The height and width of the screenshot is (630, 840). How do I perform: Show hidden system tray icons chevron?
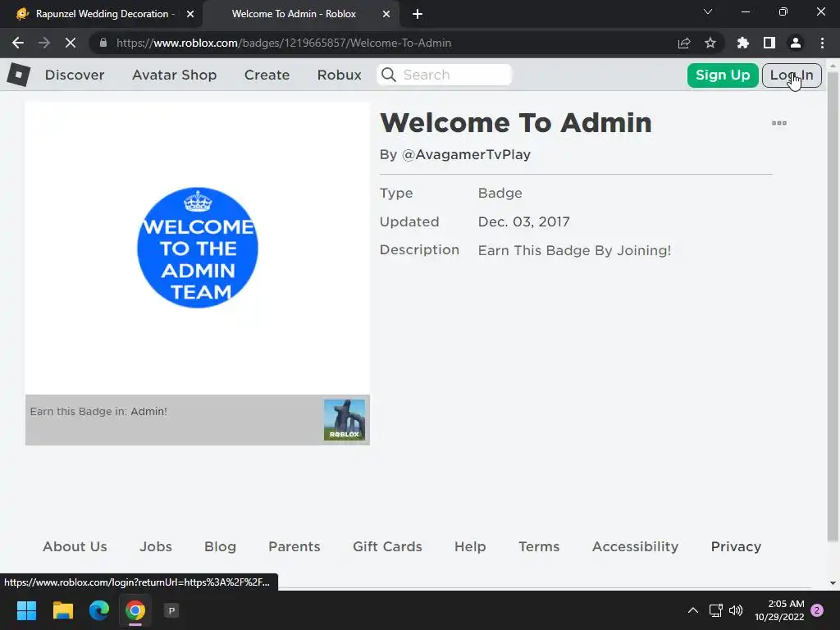pos(692,610)
